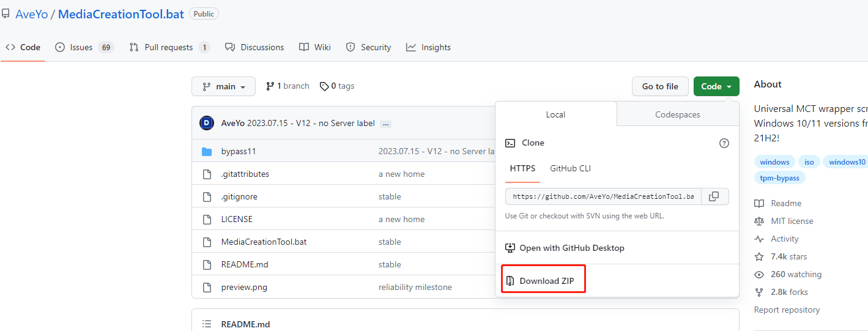Open the README.md outline list icon
The height and width of the screenshot is (331, 868).
(x=207, y=324)
